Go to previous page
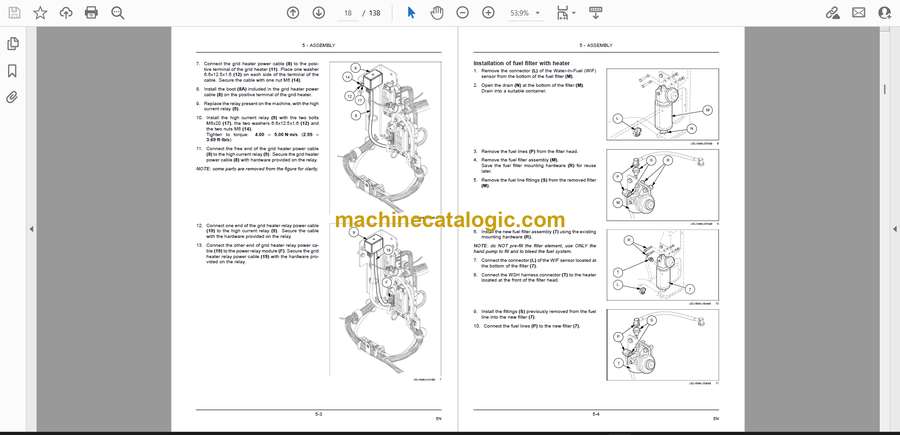 (x=293, y=13)
